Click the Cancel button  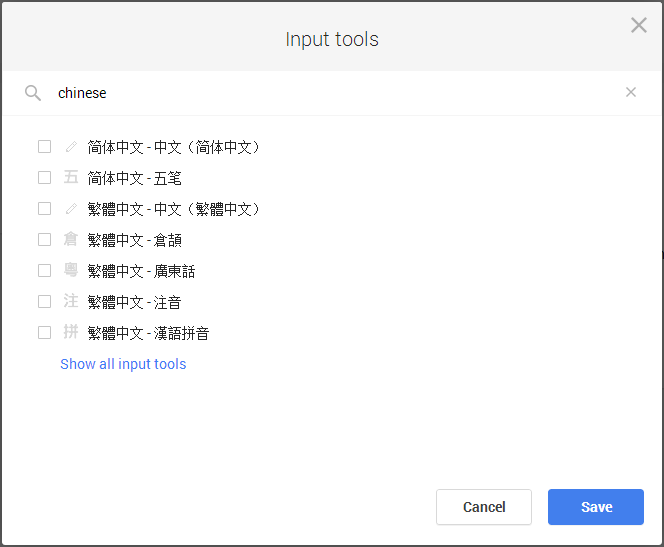484,507
